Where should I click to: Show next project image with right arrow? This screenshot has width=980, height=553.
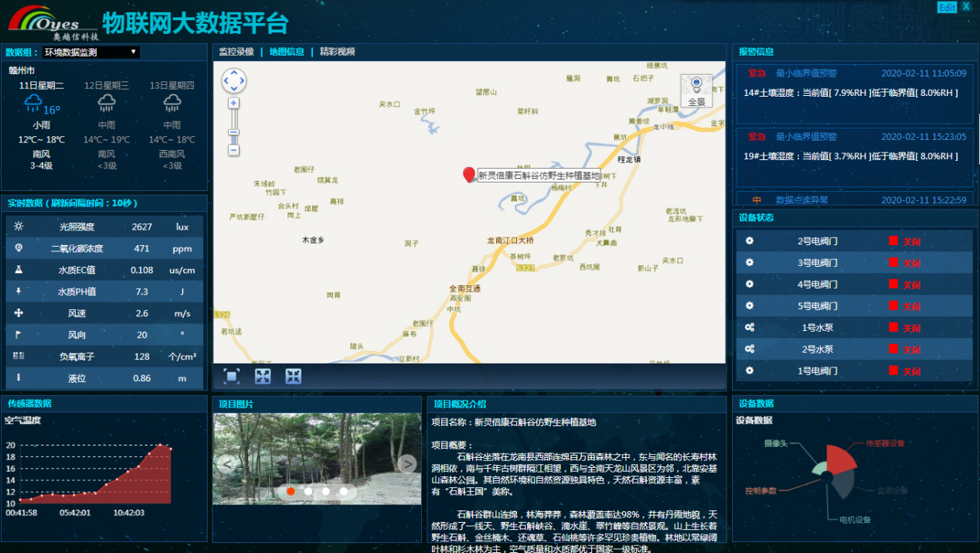pyautogui.click(x=407, y=463)
